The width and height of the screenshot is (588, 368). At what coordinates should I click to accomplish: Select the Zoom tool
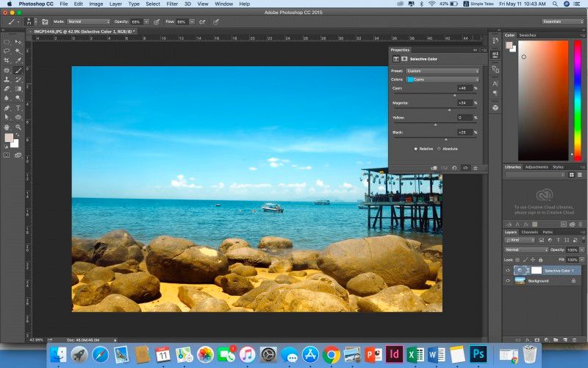18,127
